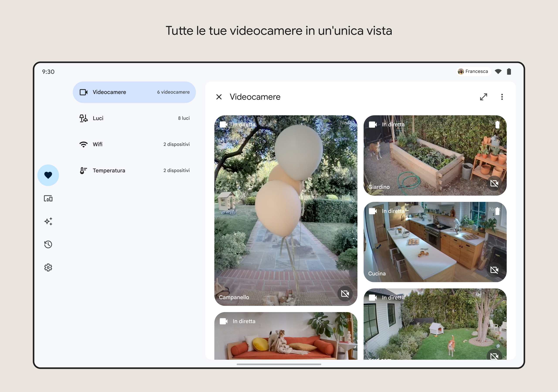Image resolution: width=558 pixels, height=392 pixels.
Task: Tap the bottom gesture navigation bar
Action: point(279,364)
